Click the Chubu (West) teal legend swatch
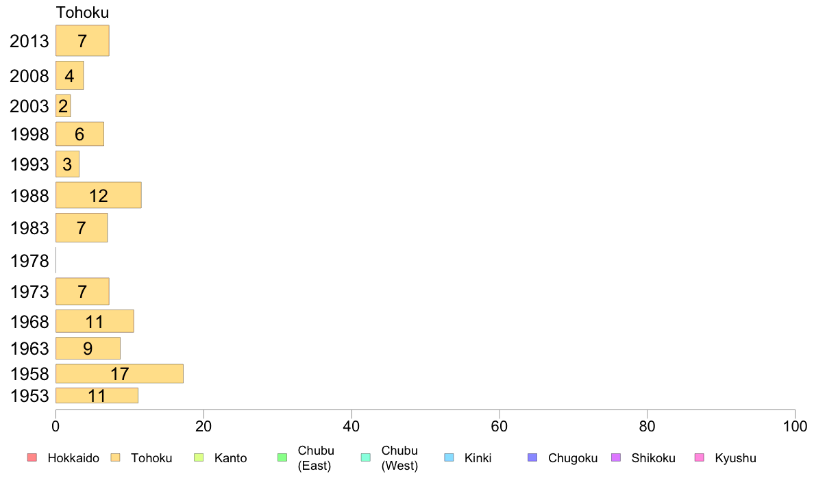The height and width of the screenshot is (504, 814). 365,457
